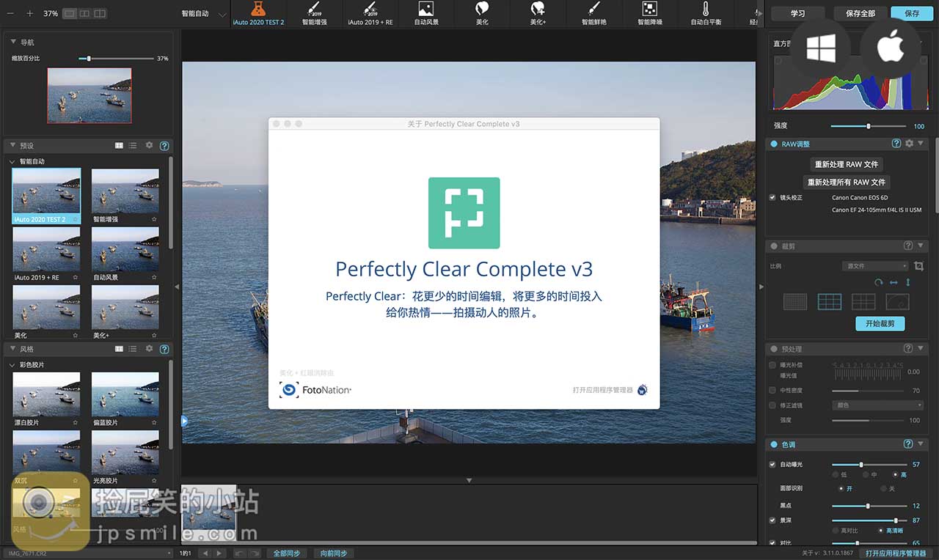
Task: Apply the 自动风景 landscape preset in the top toolbar
Action: [x=426, y=13]
